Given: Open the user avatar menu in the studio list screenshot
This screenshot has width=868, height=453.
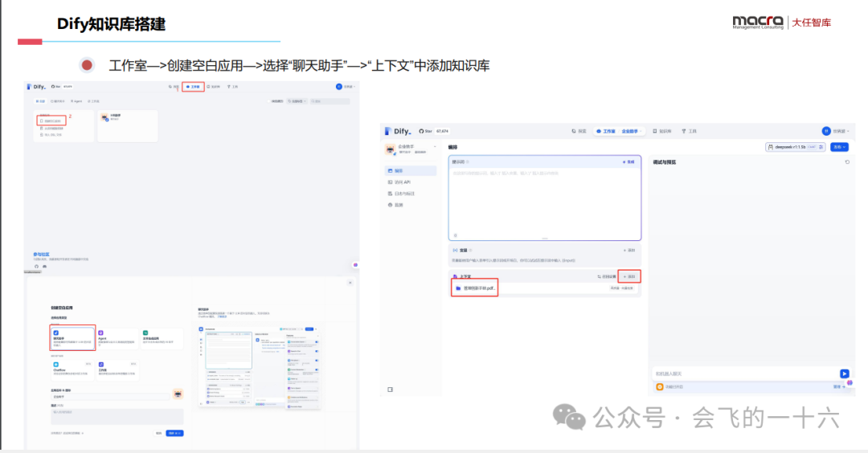Looking at the screenshot, I should pyautogui.click(x=346, y=87).
